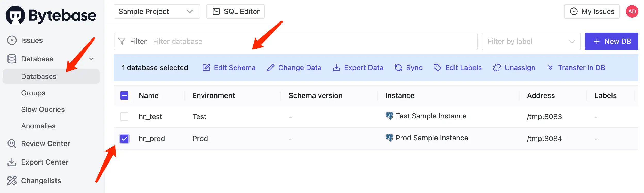Click the Review Center magnifier icon
The height and width of the screenshot is (193, 644).
(x=12, y=143)
